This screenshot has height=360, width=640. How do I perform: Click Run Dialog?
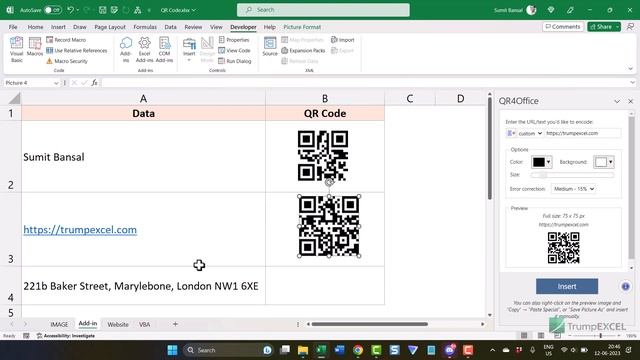click(x=235, y=61)
